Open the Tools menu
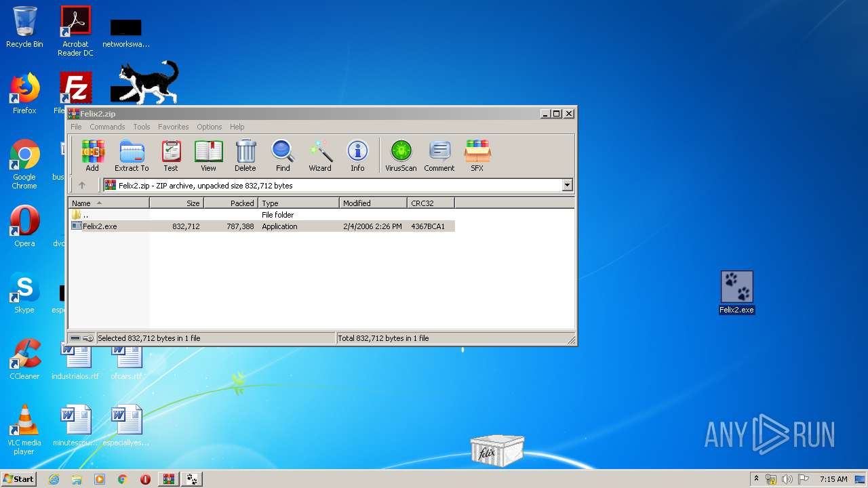Viewport: 868px width, 488px height. point(142,127)
